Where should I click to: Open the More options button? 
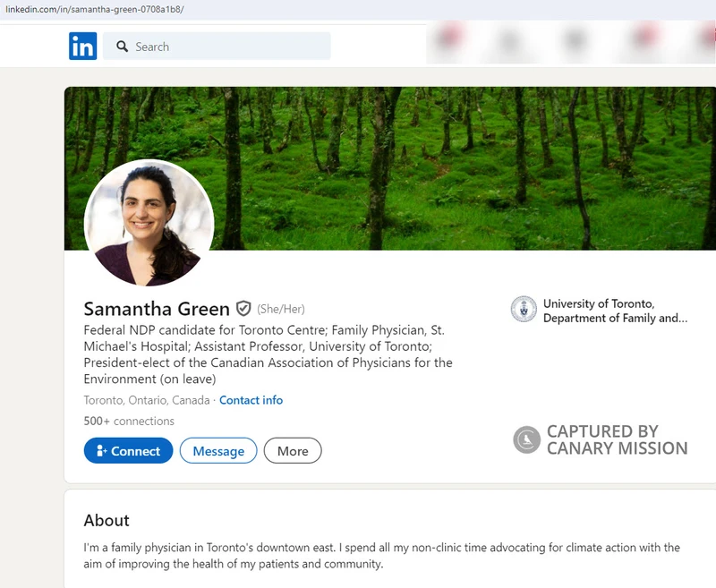tap(293, 450)
